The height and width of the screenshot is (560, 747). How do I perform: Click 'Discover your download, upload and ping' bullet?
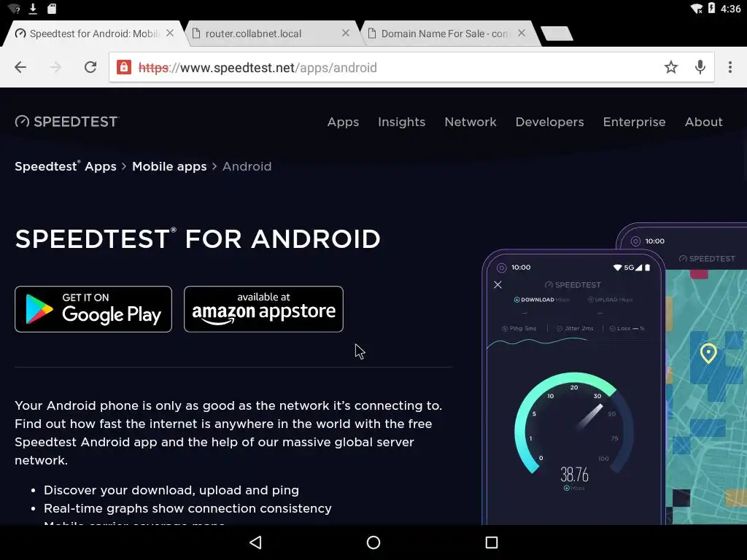[x=171, y=490]
